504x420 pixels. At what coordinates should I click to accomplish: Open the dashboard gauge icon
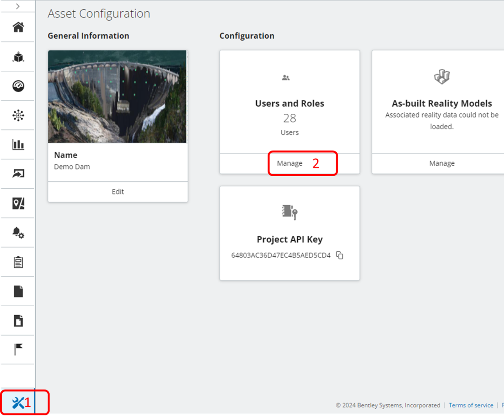click(17, 86)
